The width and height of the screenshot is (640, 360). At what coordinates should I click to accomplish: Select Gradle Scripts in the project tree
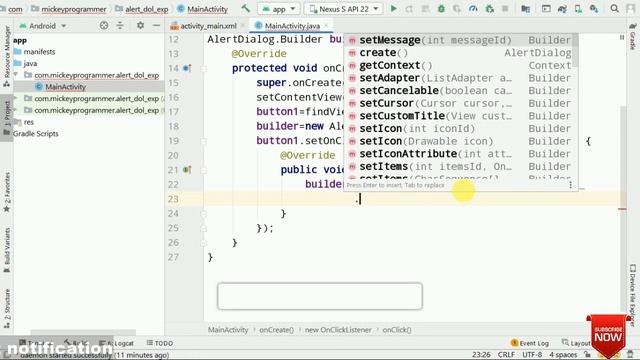coord(36,133)
